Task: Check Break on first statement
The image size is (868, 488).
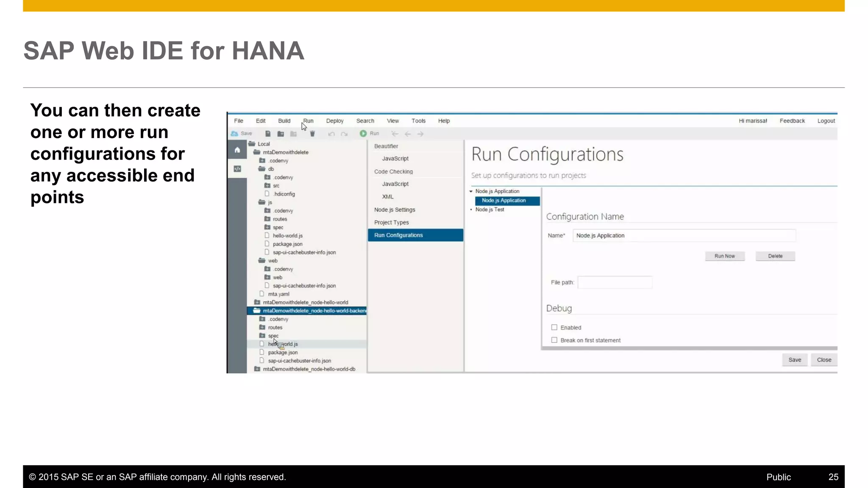Action: click(554, 340)
